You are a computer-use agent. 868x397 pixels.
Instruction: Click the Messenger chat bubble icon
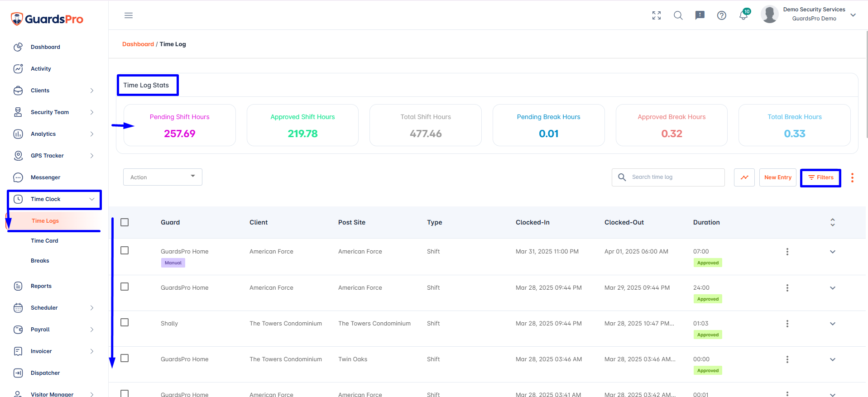(x=18, y=177)
